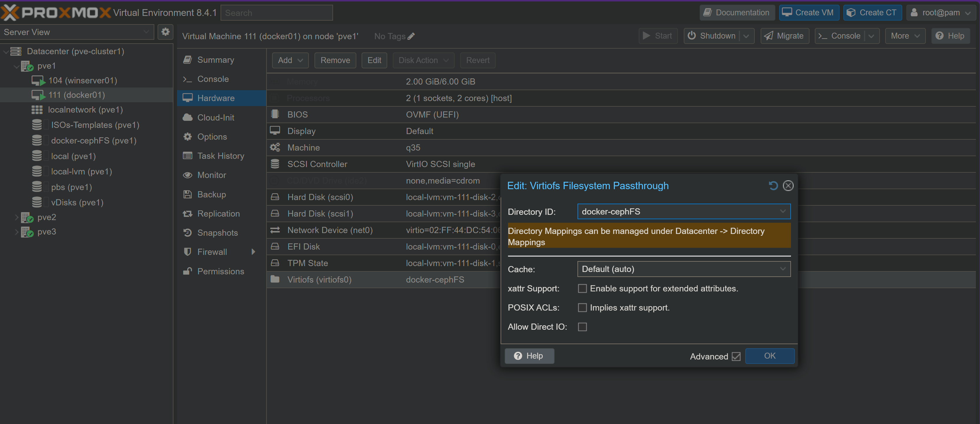The height and width of the screenshot is (424, 980).
Task: Open the Server View selector
Action: point(77,32)
